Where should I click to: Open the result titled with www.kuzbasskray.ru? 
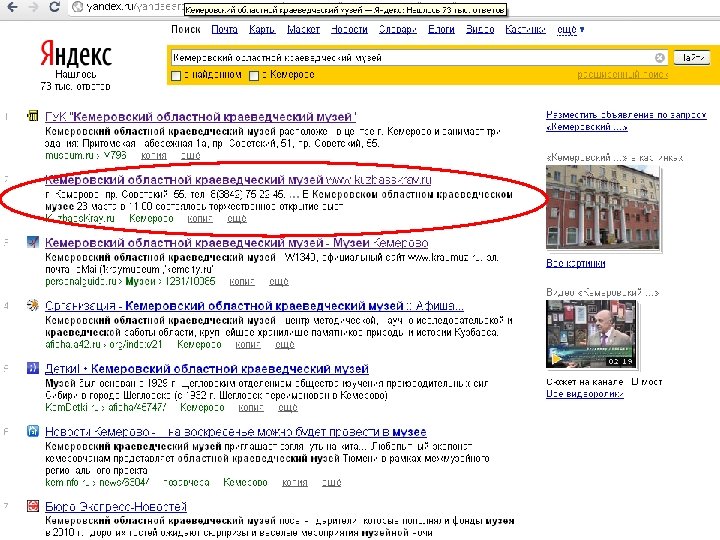[238, 180]
